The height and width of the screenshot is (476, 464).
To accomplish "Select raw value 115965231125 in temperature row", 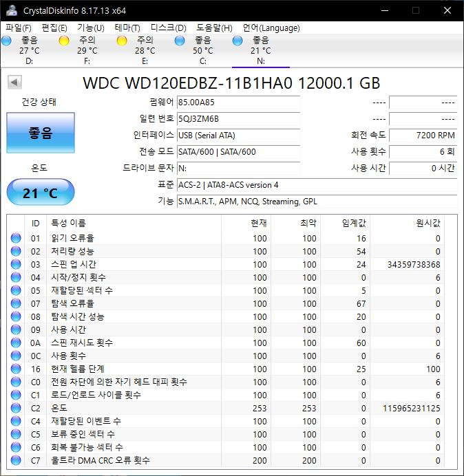I will coord(412,408).
